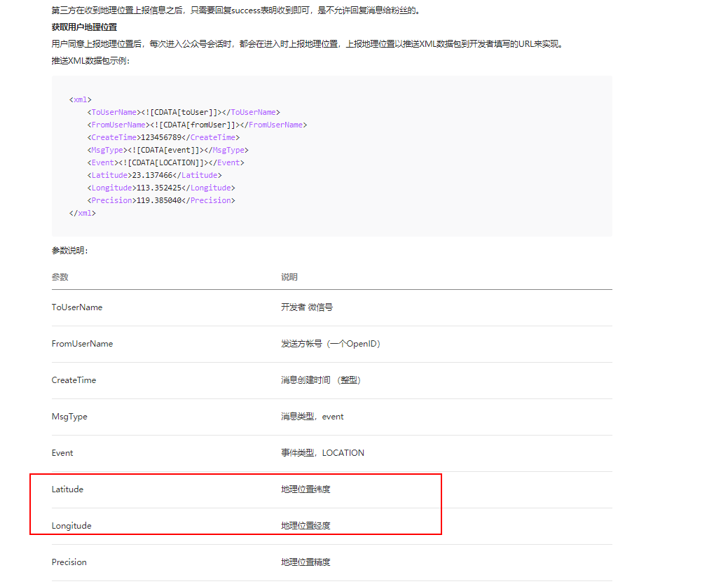This screenshot has height=584, width=728.
Task: Click the 消息创建时间 (整型) cell
Action: [320, 380]
